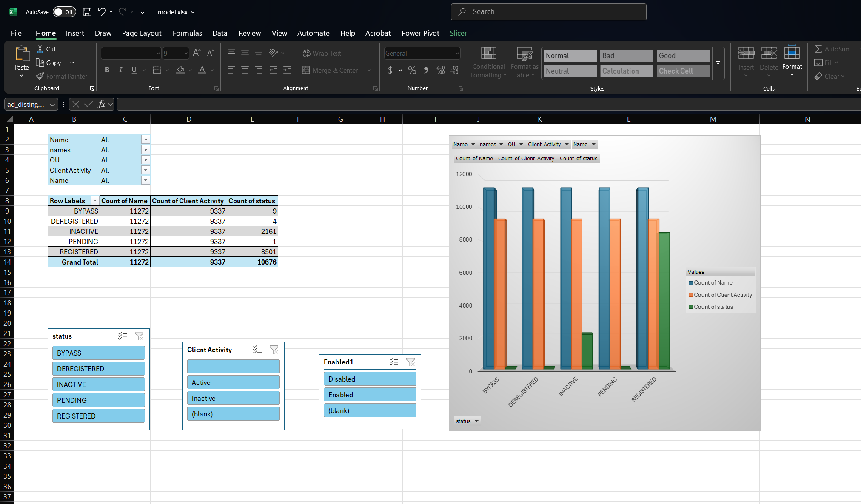This screenshot has height=504, width=861.
Task: Click the Format as Table icon
Action: coord(524,63)
